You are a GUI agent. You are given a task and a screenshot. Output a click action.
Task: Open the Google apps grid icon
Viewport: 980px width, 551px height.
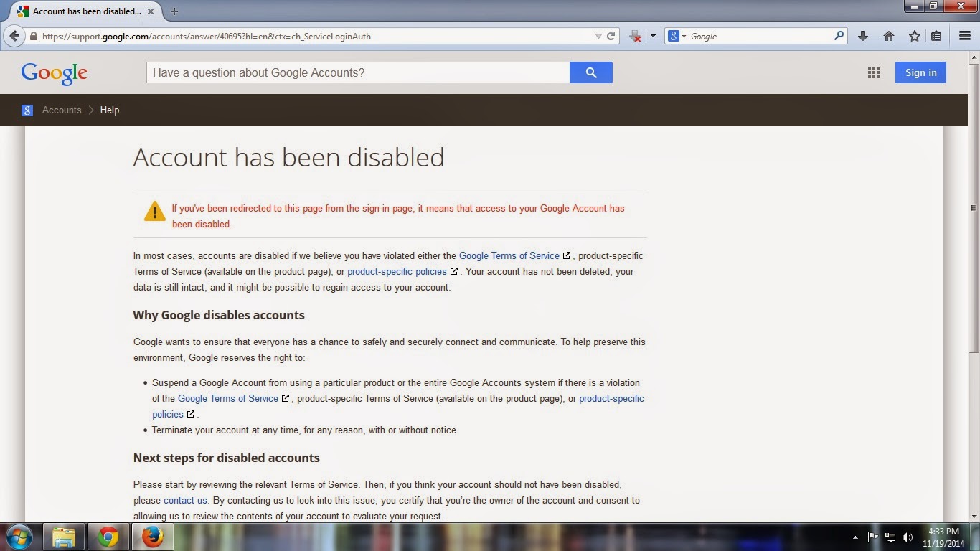873,72
